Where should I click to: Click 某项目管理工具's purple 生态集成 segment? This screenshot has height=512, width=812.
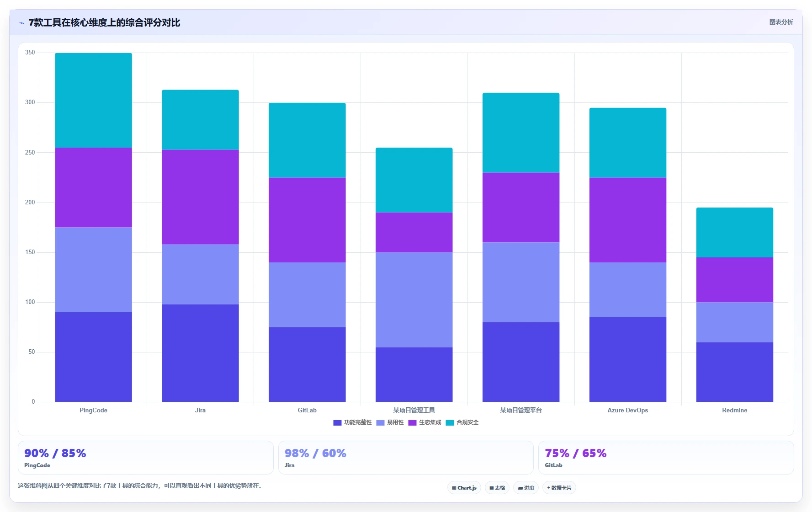click(x=414, y=232)
